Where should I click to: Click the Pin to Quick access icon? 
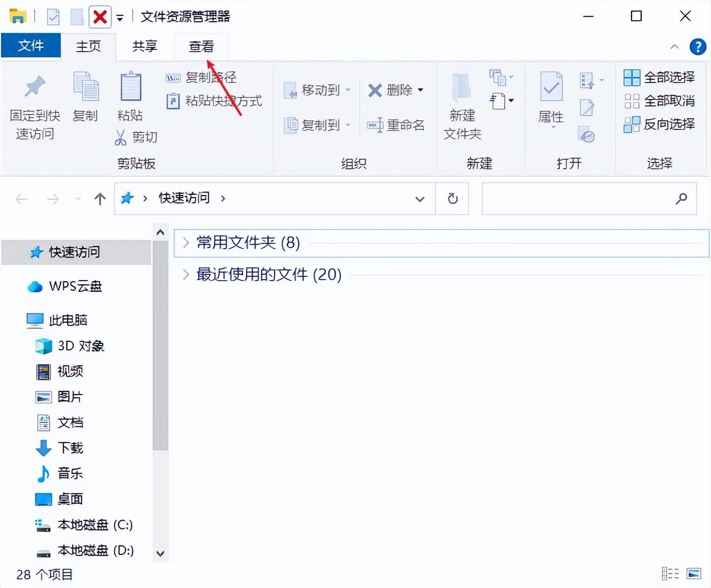click(35, 87)
